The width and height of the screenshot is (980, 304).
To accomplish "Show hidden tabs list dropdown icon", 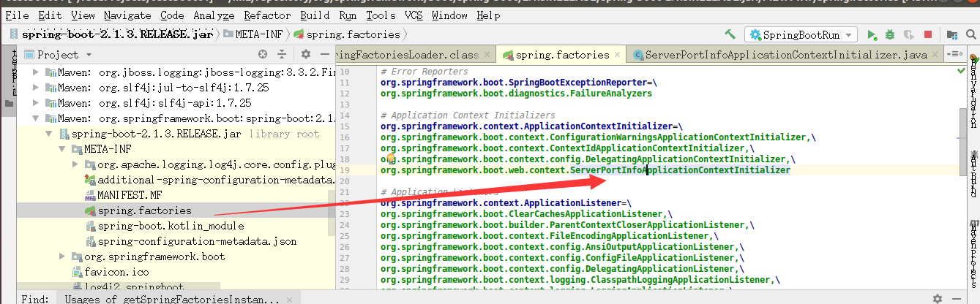I will tap(953, 54).
